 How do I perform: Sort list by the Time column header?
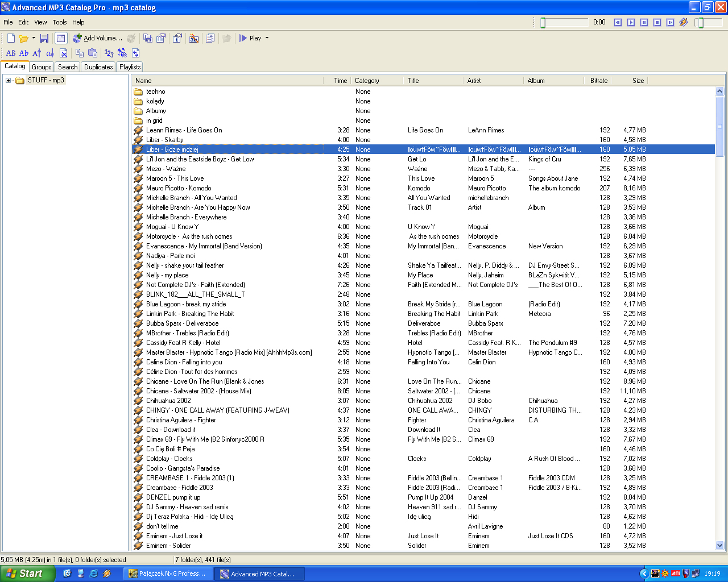tap(337, 81)
